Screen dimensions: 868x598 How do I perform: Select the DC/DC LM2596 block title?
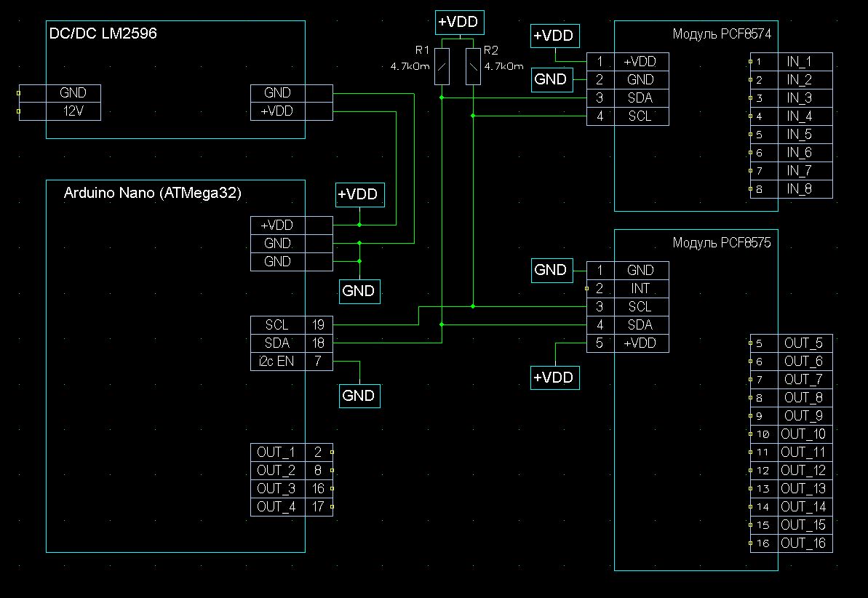(x=103, y=33)
